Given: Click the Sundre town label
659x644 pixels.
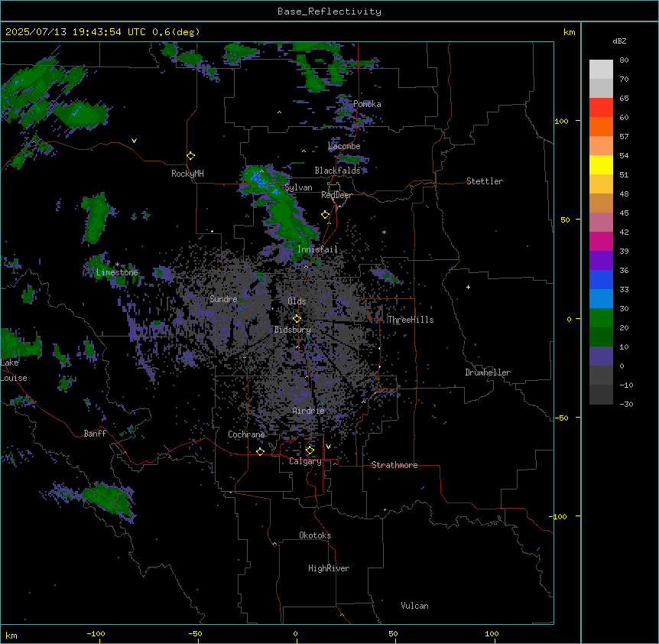Looking at the screenshot, I should pyautogui.click(x=223, y=299).
